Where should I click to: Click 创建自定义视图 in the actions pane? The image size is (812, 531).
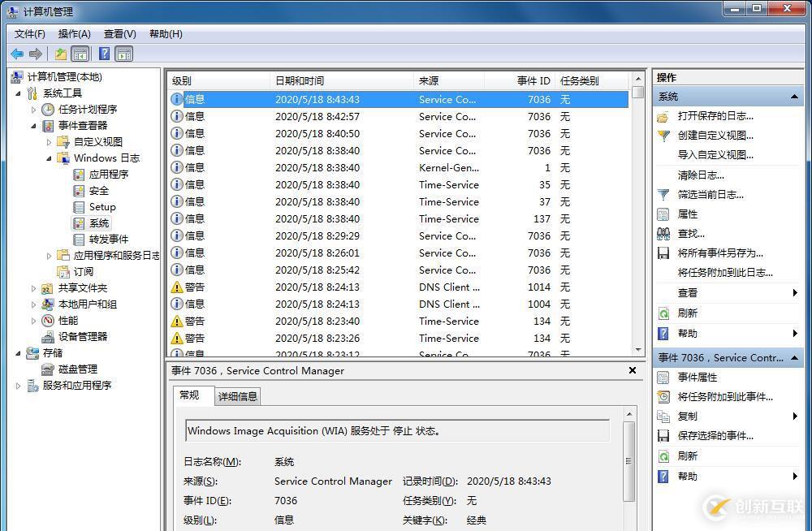(x=715, y=136)
